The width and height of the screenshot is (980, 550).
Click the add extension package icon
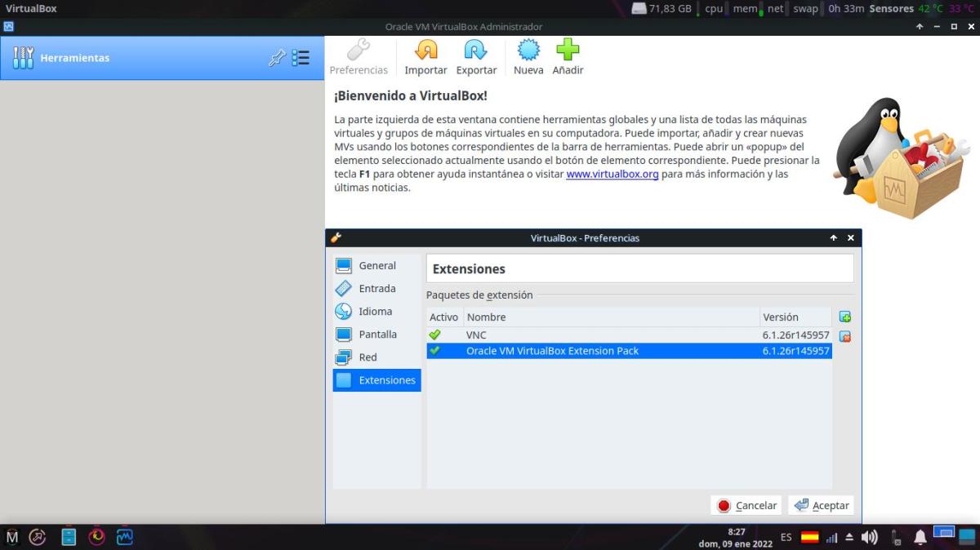845,317
